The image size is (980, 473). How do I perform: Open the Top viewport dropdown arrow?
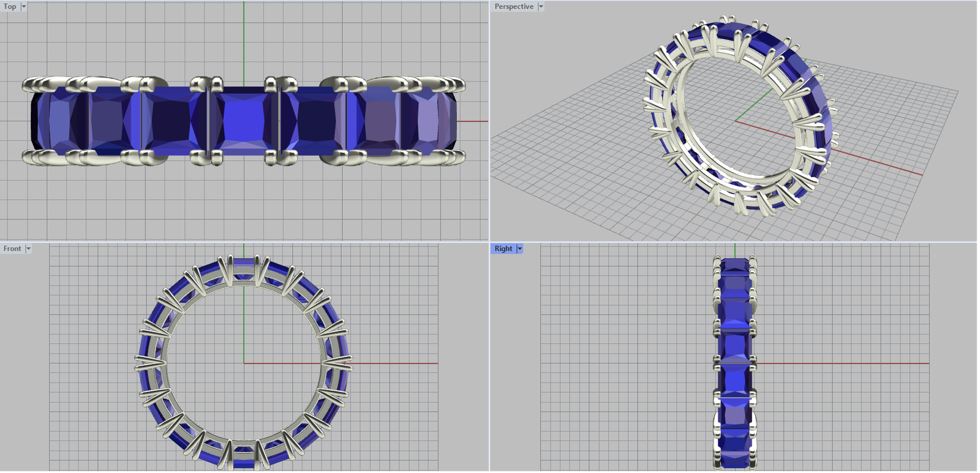pyautogui.click(x=24, y=7)
